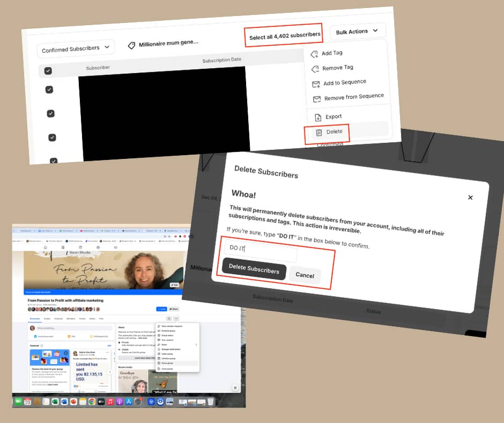
Task: Click the Delete trash can icon
Action: (x=318, y=132)
